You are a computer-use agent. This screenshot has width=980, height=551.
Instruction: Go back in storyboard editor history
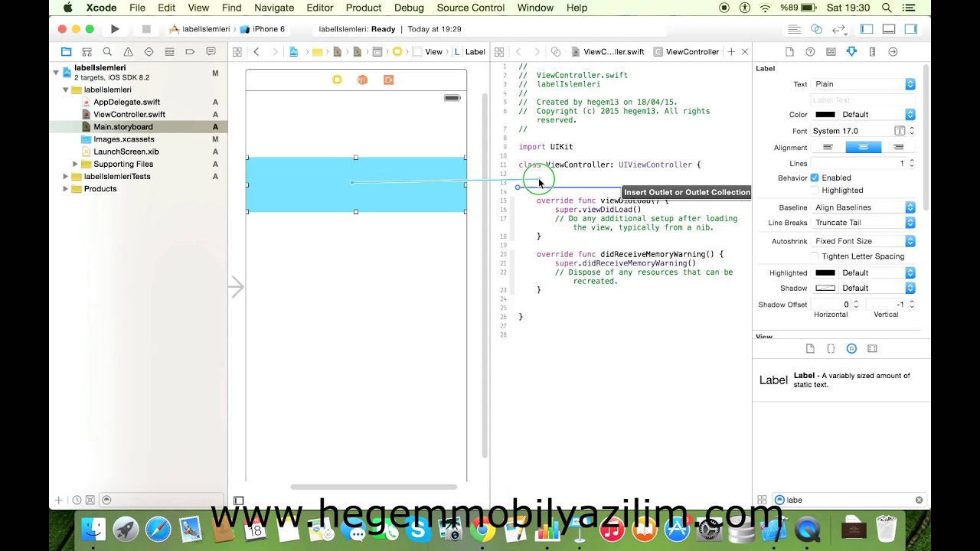coord(256,52)
